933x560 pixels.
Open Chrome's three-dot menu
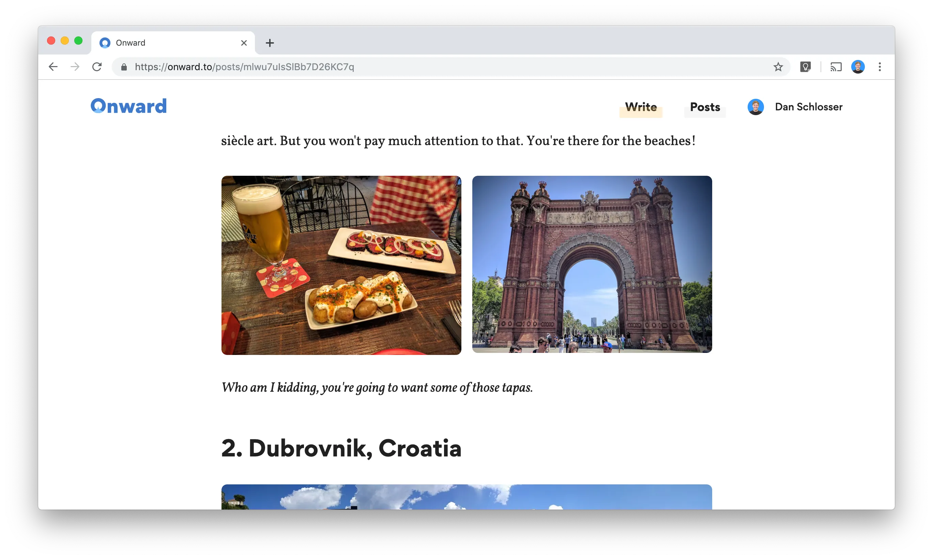pos(880,67)
